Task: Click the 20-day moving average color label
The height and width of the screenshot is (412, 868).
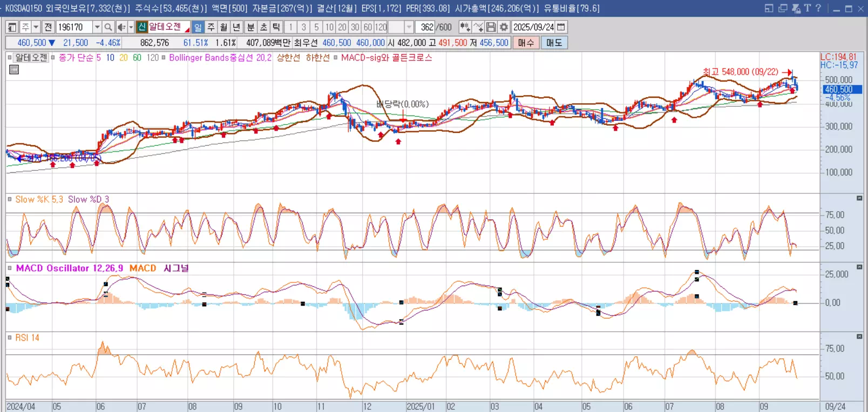Action: click(124, 57)
